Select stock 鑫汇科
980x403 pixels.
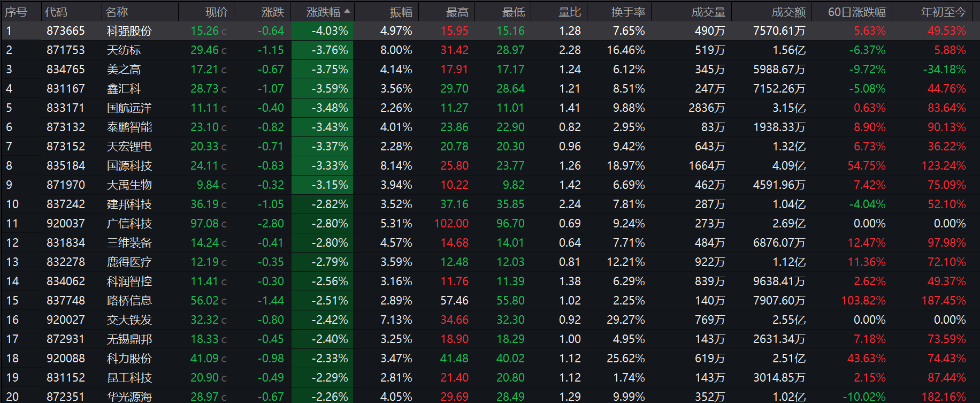(x=124, y=89)
